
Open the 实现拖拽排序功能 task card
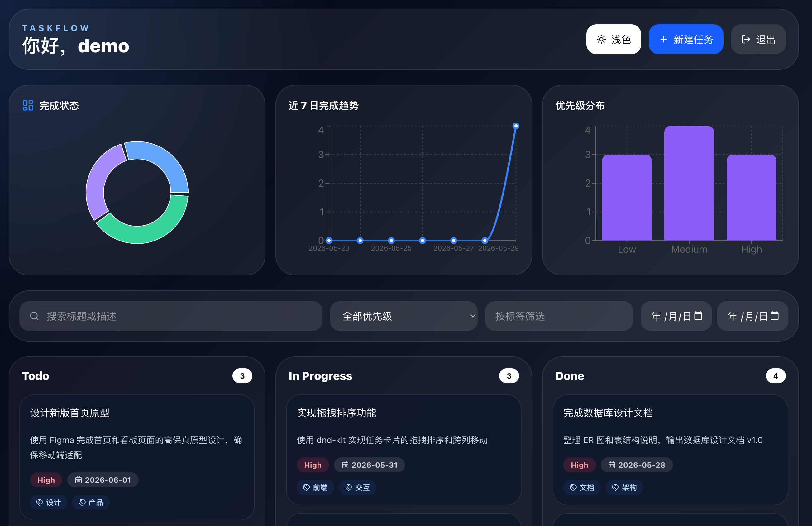tap(404, 450)
